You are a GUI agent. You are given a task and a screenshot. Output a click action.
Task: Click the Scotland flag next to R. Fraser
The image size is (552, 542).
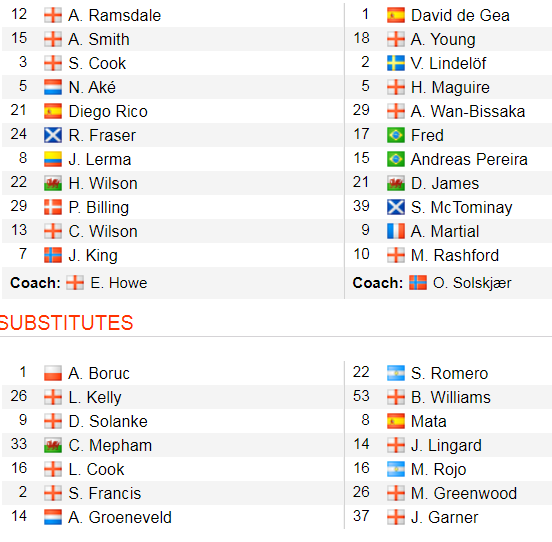(53, 135)
